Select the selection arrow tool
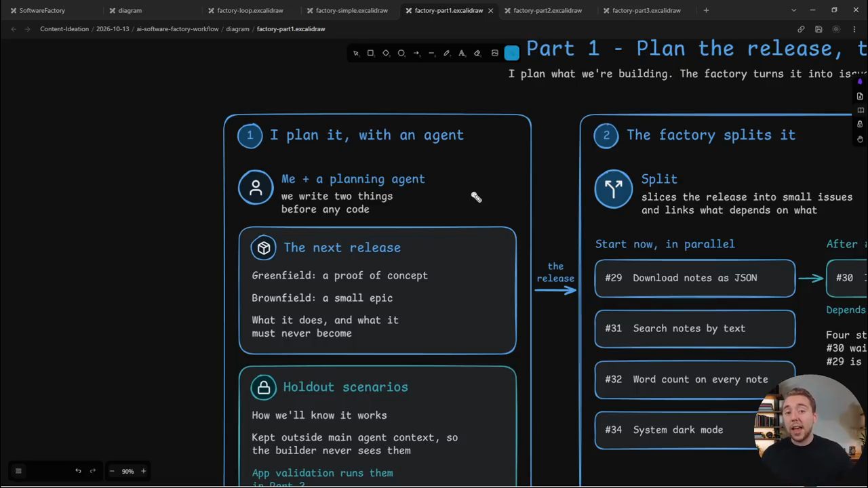868x488 pixels. pos(356,53)
